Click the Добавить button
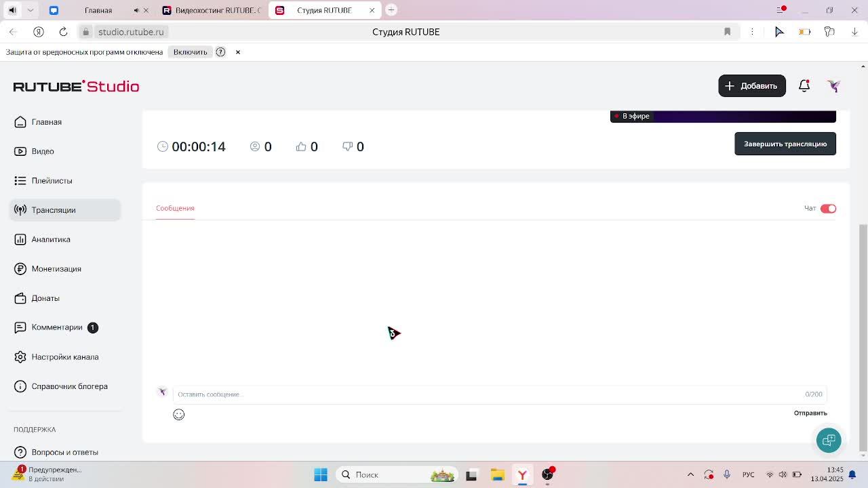The image size is (868, 488). [752, 86]
